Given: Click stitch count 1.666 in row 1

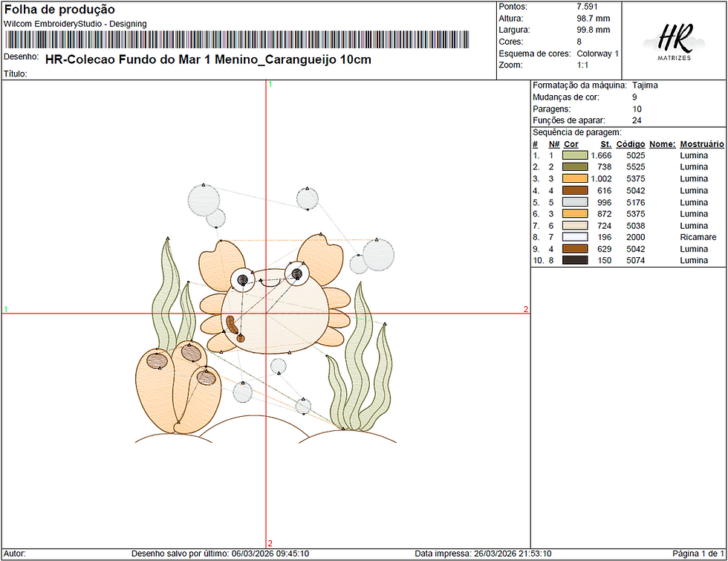Looking at the screenshot, I should pos(601,155).
